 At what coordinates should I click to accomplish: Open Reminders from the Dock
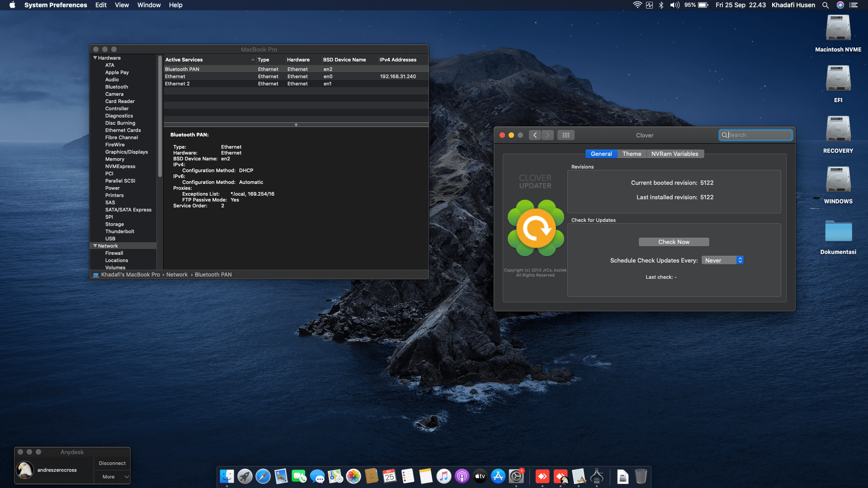point(408,476)
